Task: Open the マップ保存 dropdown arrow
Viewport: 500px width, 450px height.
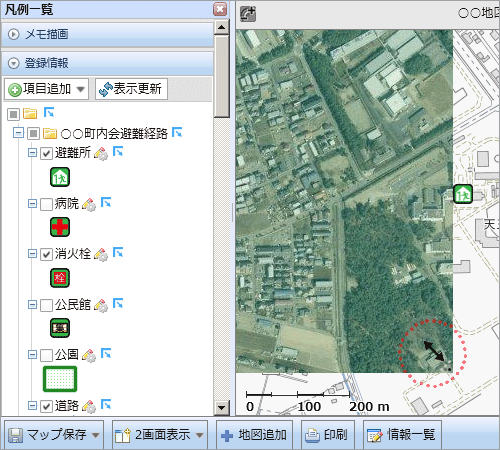Action: pyautogui.click(x=96, y=435)
